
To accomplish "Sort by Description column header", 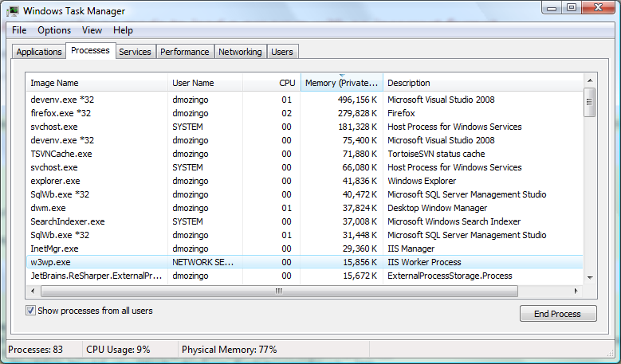I will [483, 83].
